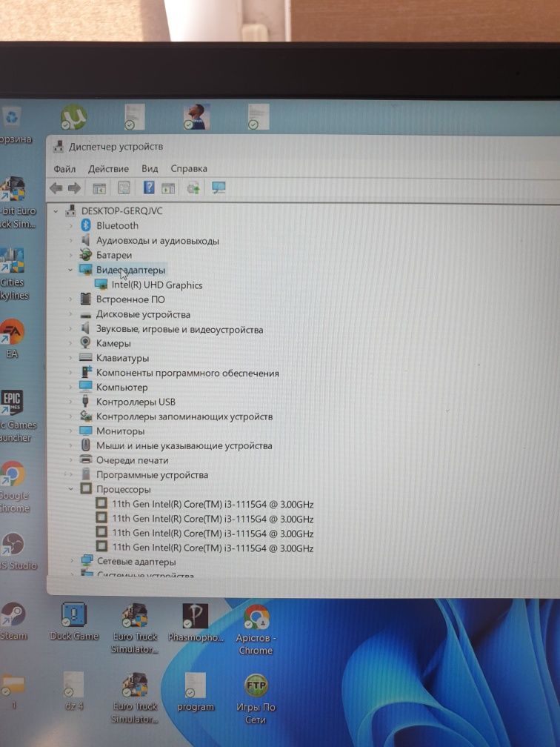This screenshot has width=560, height=747.
Task: Click the Back arrow in Device Manager toolbar
Action: [x=56, y=188]
